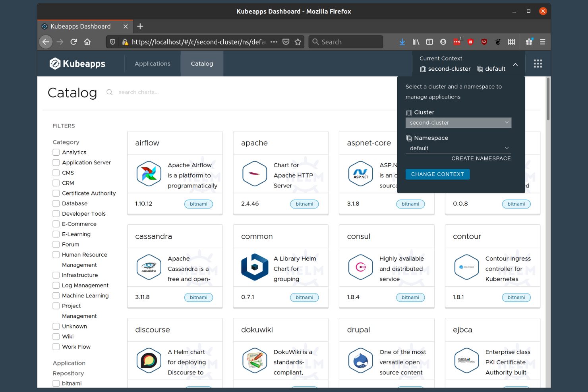Click the consul chart icon
The height and width of the screenshot is (392, 588).
click(x=361, y=267)
